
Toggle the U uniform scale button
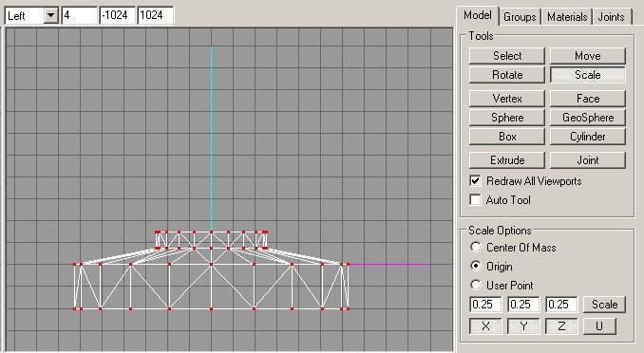[x=599, y=326]
